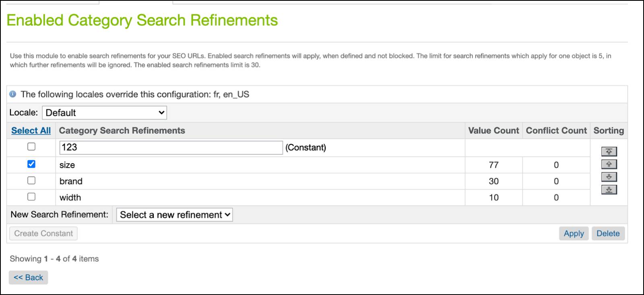
Task: Click the move-to-top sorting arrow
Action: coord(609,152)
